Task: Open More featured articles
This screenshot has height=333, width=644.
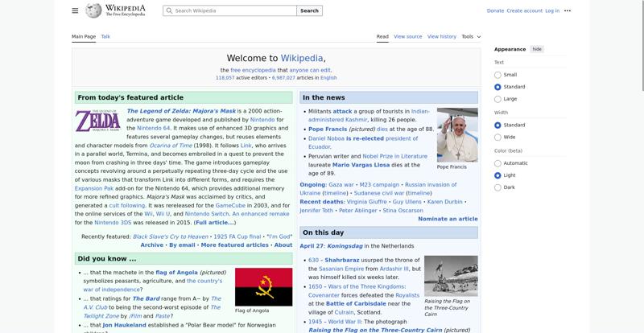Action: coord(234,245)
